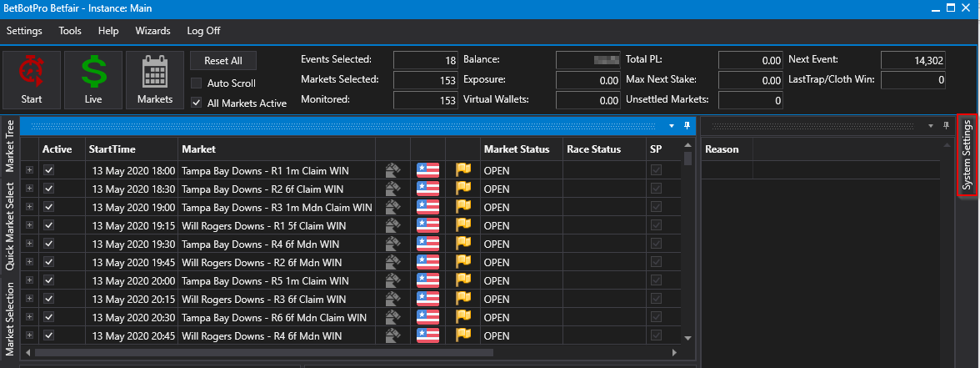This screenshot has width=980, height=368.
Task: Click yellow flag icon for Tampa Bay R4
Action: pyautogui.click(x=463, y=244)
